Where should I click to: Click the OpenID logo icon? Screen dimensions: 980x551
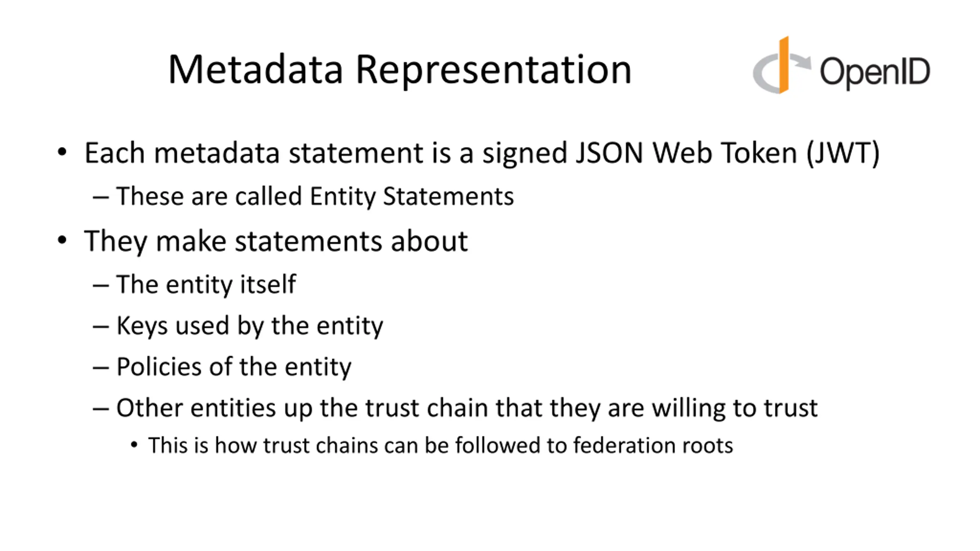[x=841, y=65]
